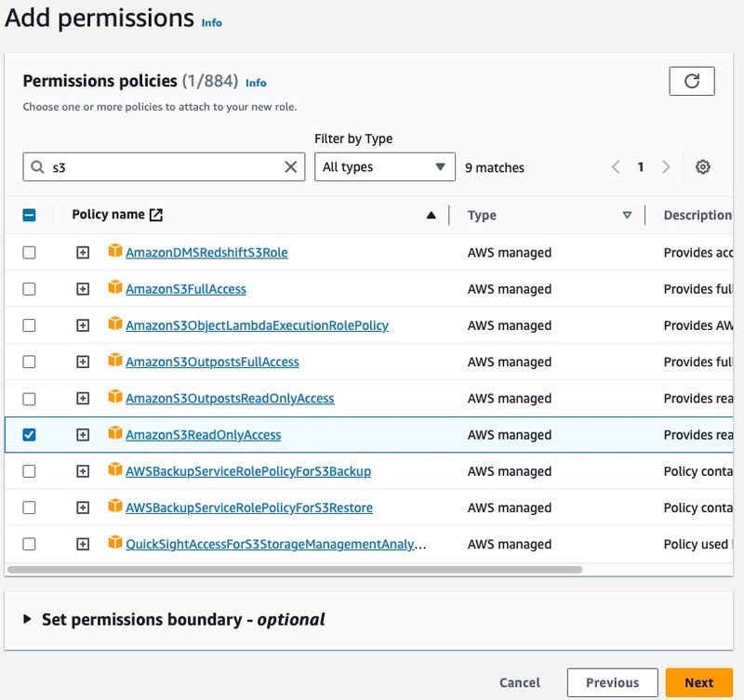The height and width of the screenshot is (700, 744).
Task: Click external link icon beside Policy name
Action: (x=156, y=215)
